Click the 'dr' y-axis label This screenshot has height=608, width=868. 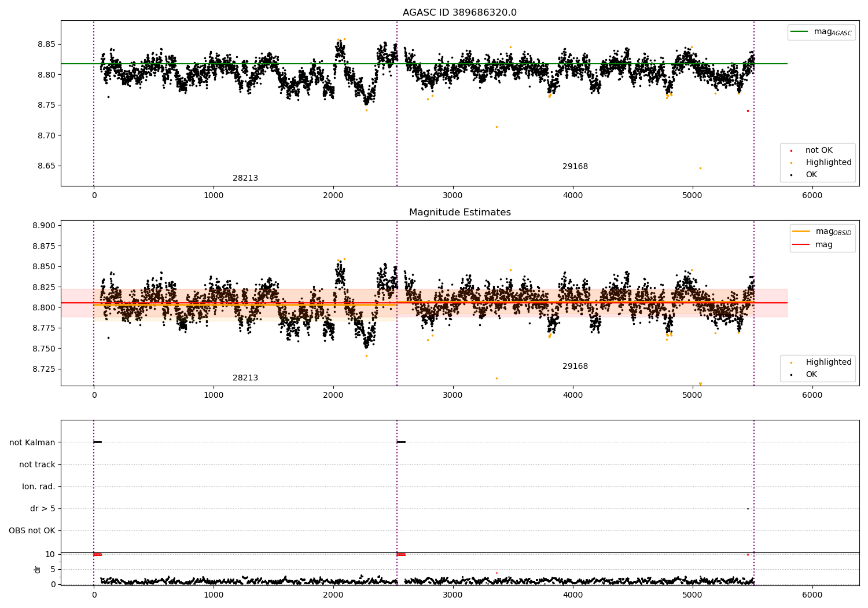pos(38,569)
